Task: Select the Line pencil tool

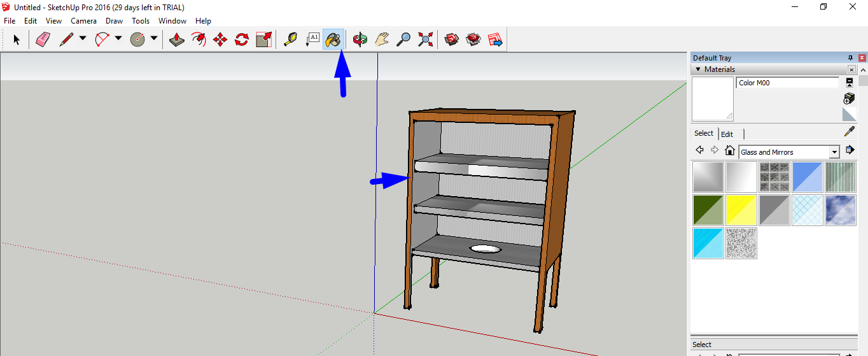Action: point(66,39)
